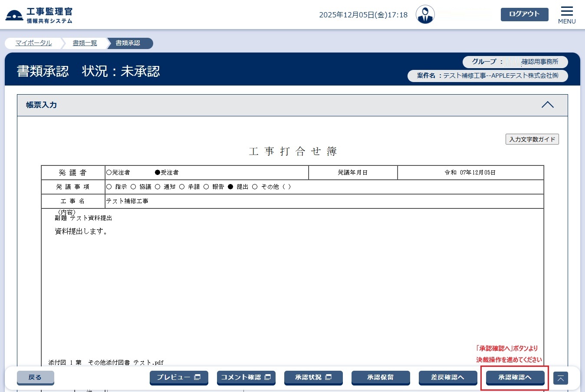Collapse the 帳票入力 section chevron
Image resolution: width=585 pixels, height=392 pixels.
click(x=547, y=105)
